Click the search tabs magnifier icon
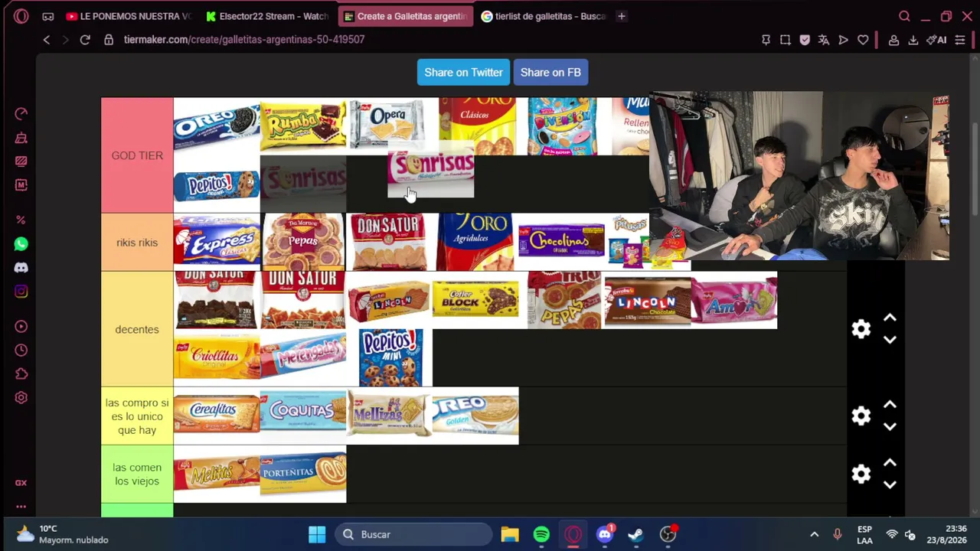Image resolution: width=980 pixels, height=551 pixels. point(904,16)
